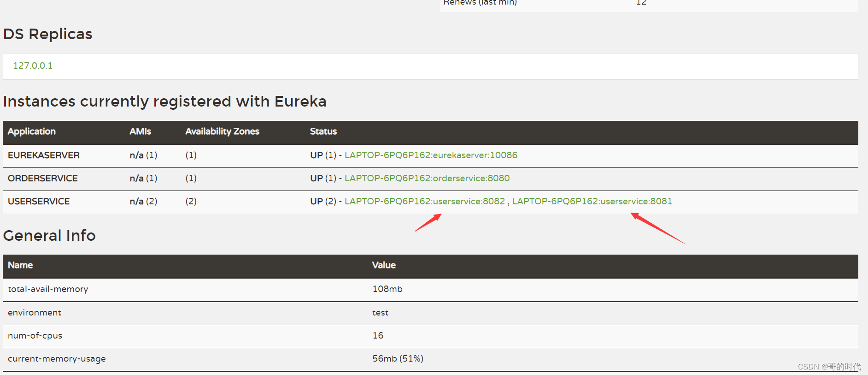Viewport: 868px width, 375px height.
Task: Click the Value header in General Info
Action: pos(383,265)
